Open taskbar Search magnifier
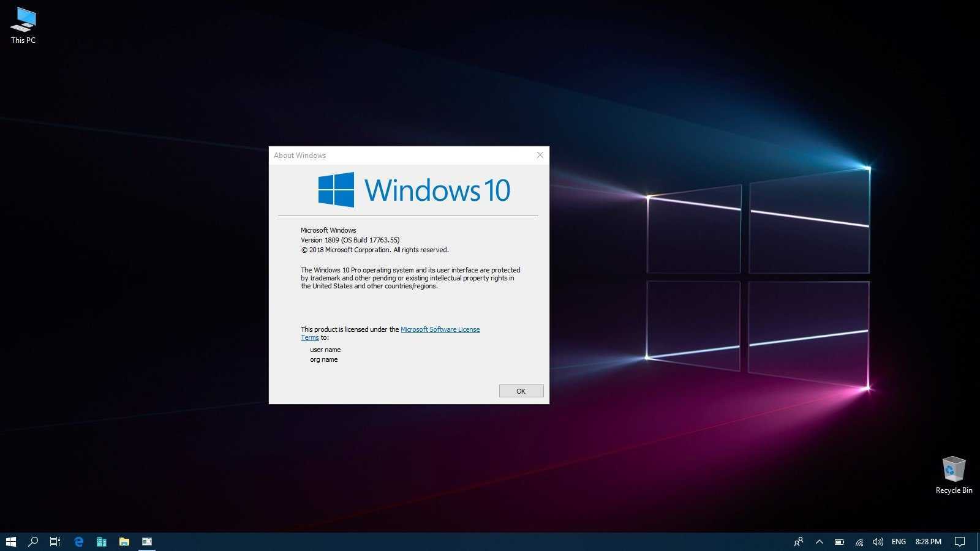Screen dimensions: 980x551 33,542
